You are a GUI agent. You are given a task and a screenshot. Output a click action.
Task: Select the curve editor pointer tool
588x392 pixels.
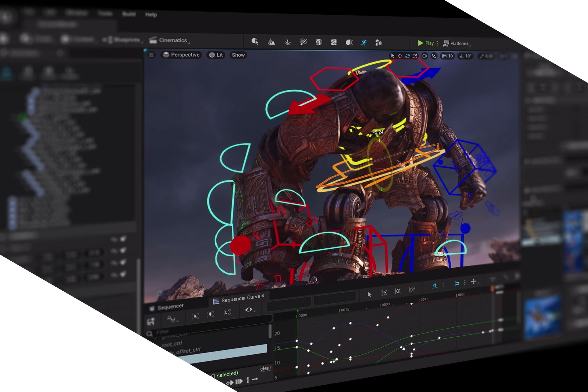click(369, 294)
